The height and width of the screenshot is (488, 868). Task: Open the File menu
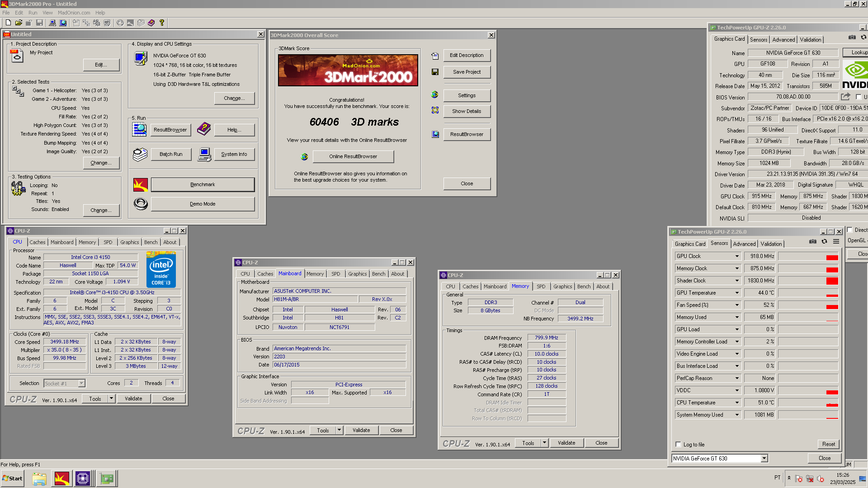(6, 13)
